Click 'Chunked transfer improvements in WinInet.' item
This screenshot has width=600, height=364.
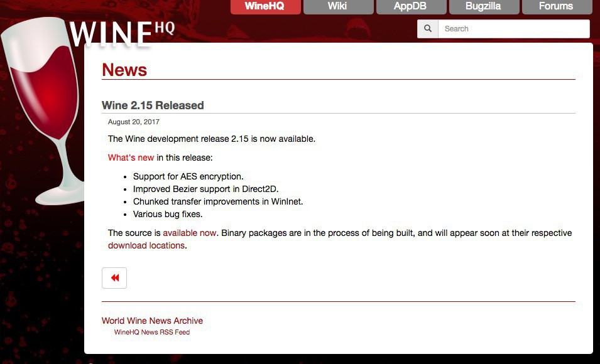tap(218, 201)
